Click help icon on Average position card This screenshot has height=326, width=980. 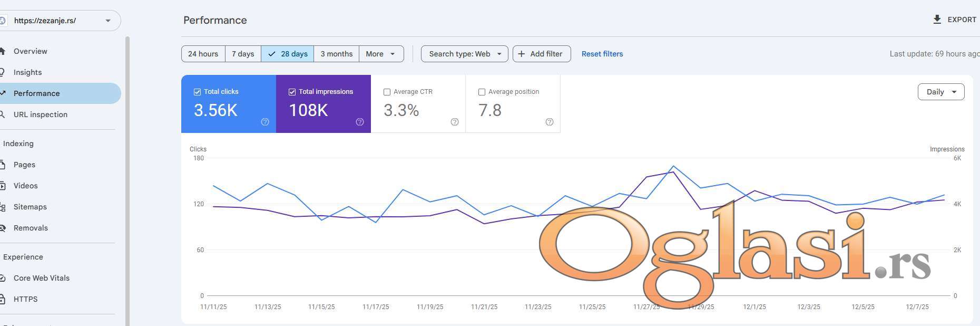550,122
